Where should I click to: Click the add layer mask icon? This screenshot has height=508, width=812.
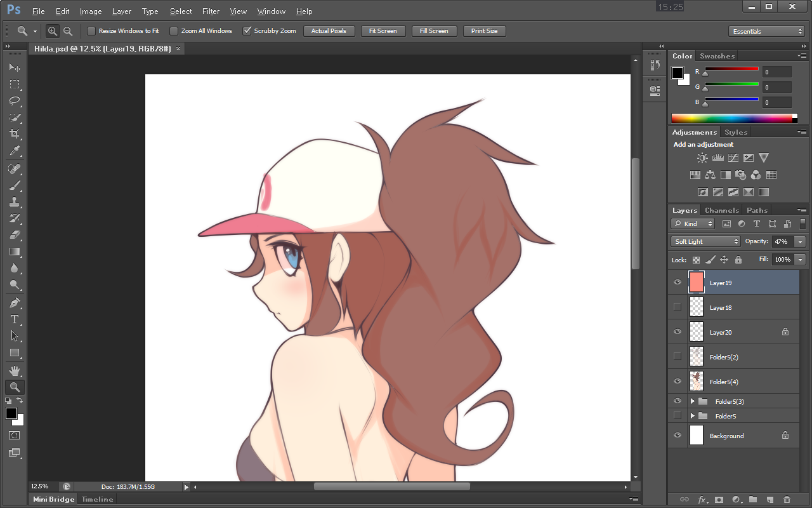coord(719,500)
